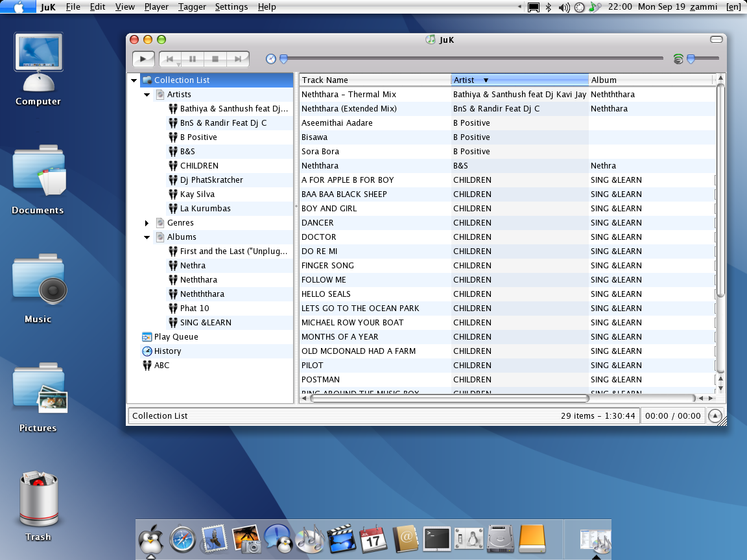Viewport: 747px width, 560px height.
Task: Open the Settings menu
Action: click(x=231, y=6)
